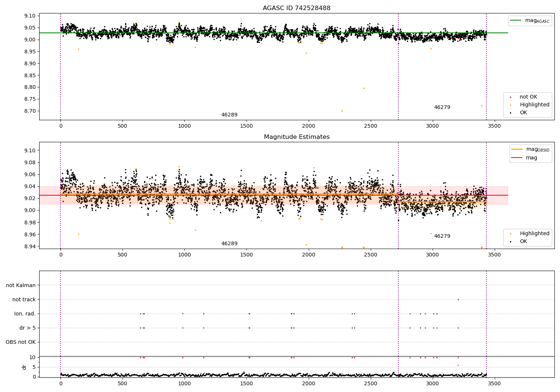
Task: Select the mag OBSID legend entry
Action: pos(530,149)
